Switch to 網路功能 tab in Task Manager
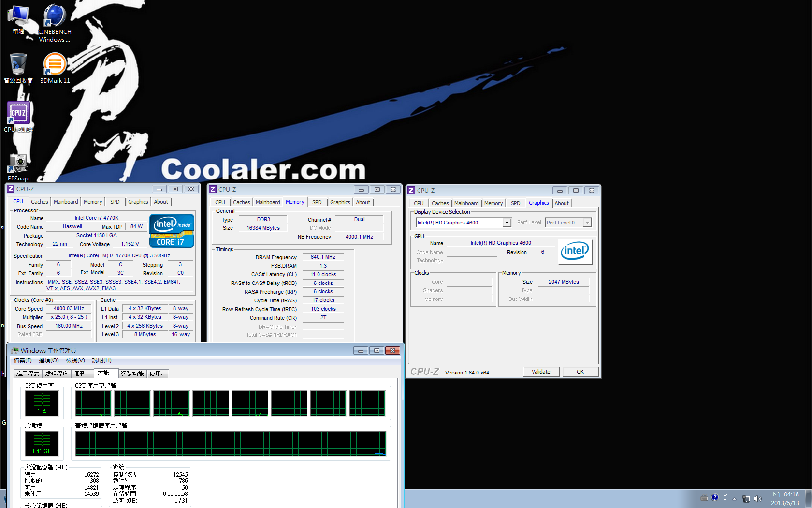This screenshot has width=812, height=508. 132,374
